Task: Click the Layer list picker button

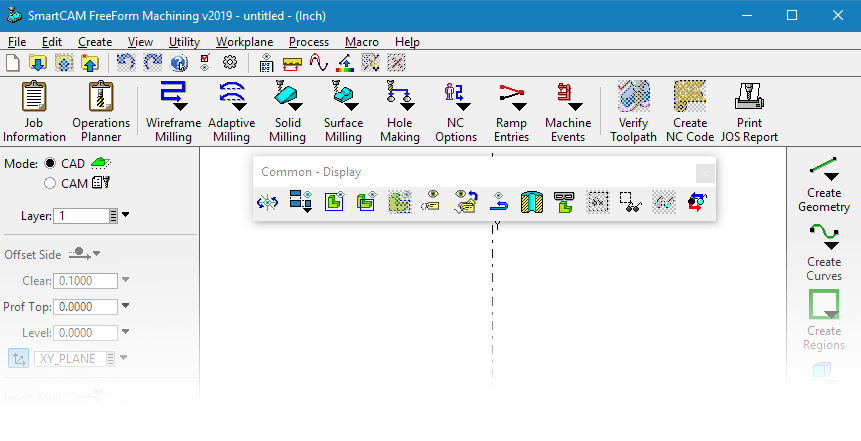Action: pos(113,215)
